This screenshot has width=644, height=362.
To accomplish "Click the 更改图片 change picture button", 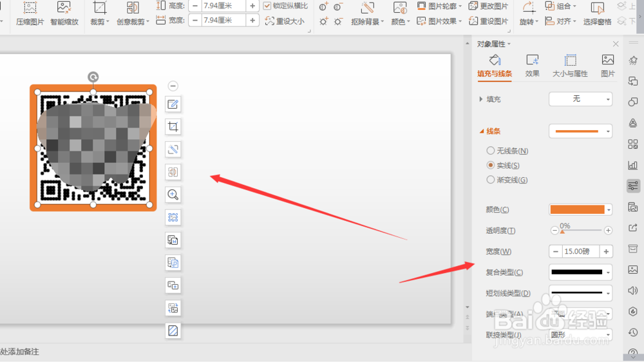I will pyautogui.click(x=488, y=6).
